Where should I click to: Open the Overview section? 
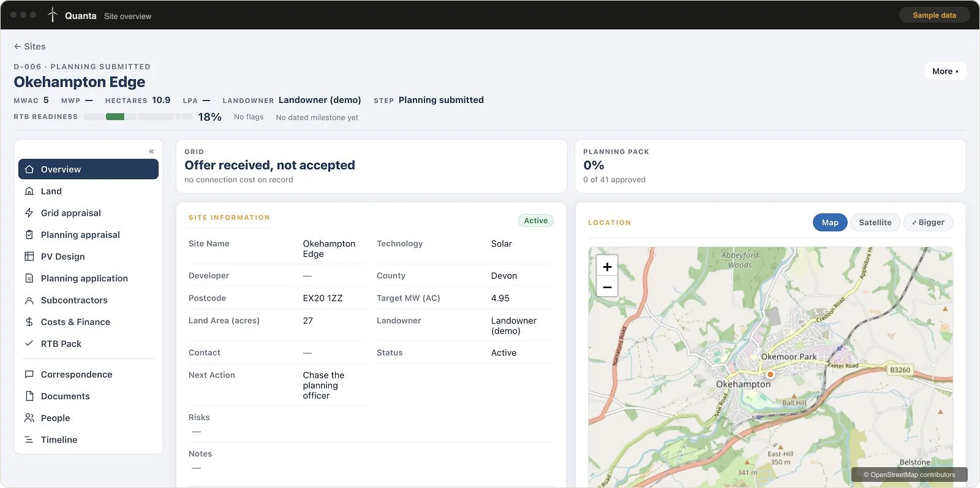pyautogui.click(x=88, y=169)
